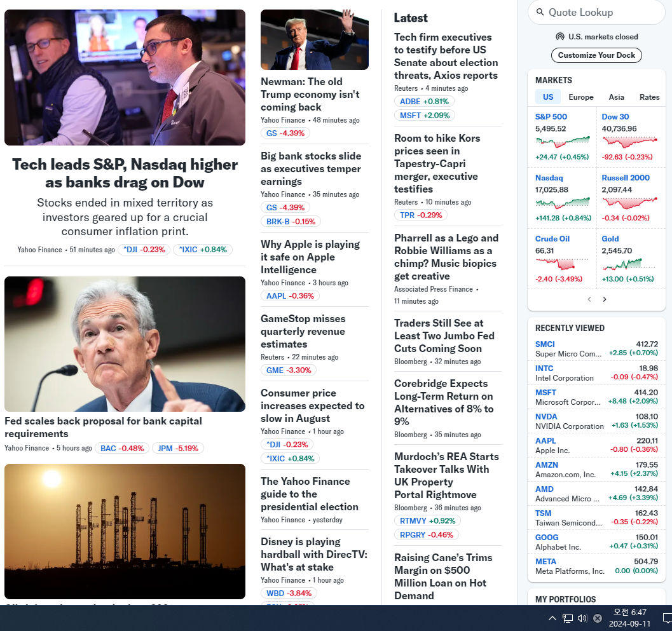This screenshot has width=672, height=631.
Task: Open SMCI in Recently Viewed
Action: pos(596,349)
